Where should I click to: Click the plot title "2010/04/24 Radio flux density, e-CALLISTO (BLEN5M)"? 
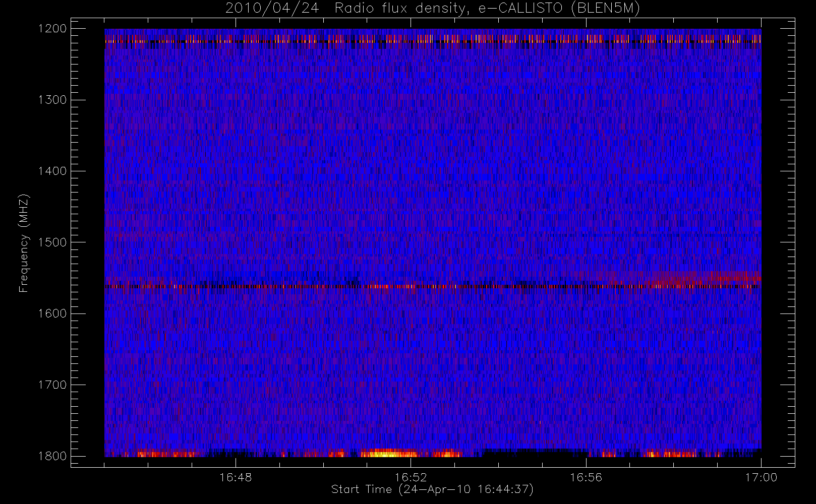433,9
